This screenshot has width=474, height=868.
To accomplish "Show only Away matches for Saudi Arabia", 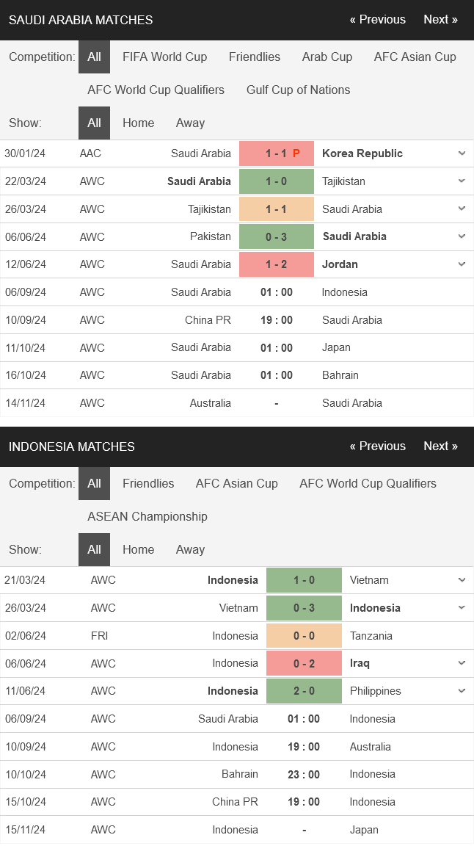I will (x=190, y=123).
